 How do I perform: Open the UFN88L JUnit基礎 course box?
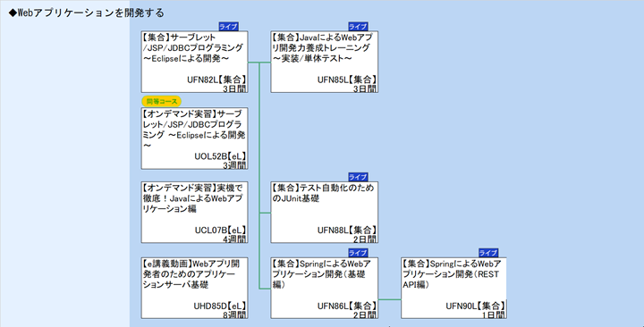click(324, 212)
